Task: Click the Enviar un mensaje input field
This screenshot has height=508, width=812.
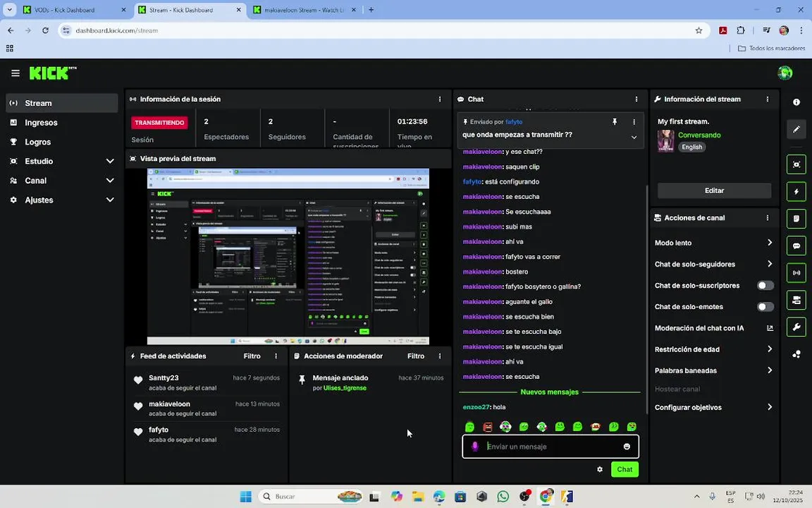Action: 550,447
